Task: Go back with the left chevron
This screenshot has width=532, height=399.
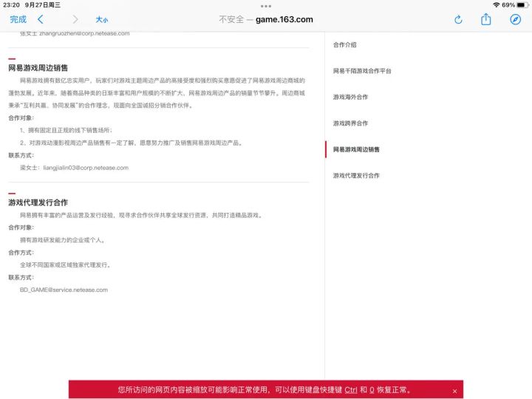Action: pyautogui.click(x=41, y=19)
